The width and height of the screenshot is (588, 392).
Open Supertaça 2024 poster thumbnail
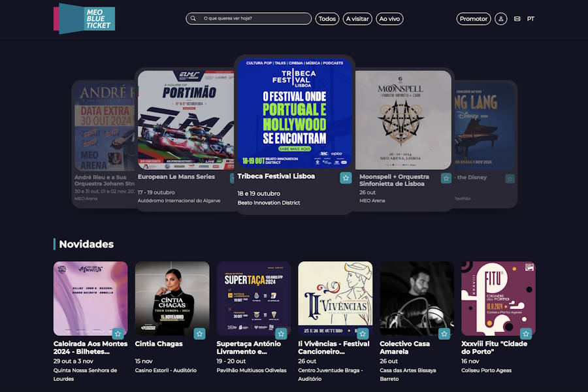click(x=253, y=299)
